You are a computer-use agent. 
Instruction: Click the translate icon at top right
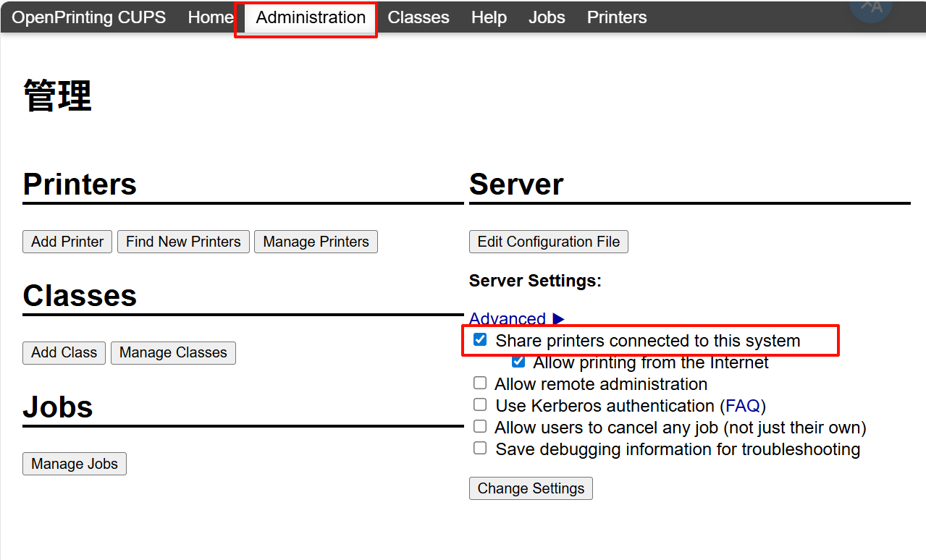coord(870,9)
